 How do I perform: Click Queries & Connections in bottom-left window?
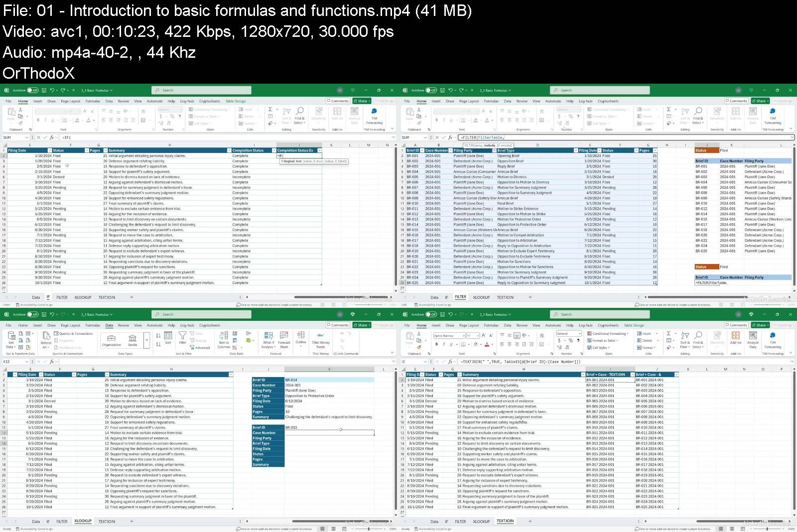tap(74, 334)
